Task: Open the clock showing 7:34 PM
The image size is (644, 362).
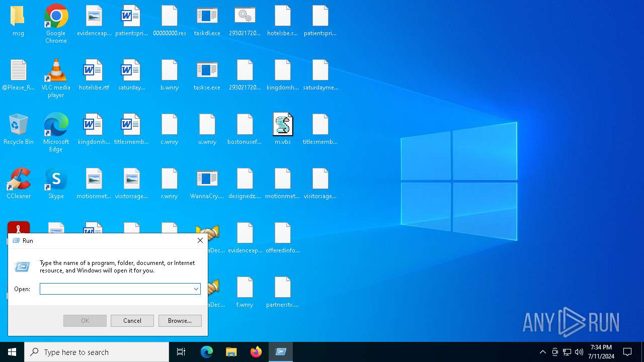Action: (x=602, y=352)
